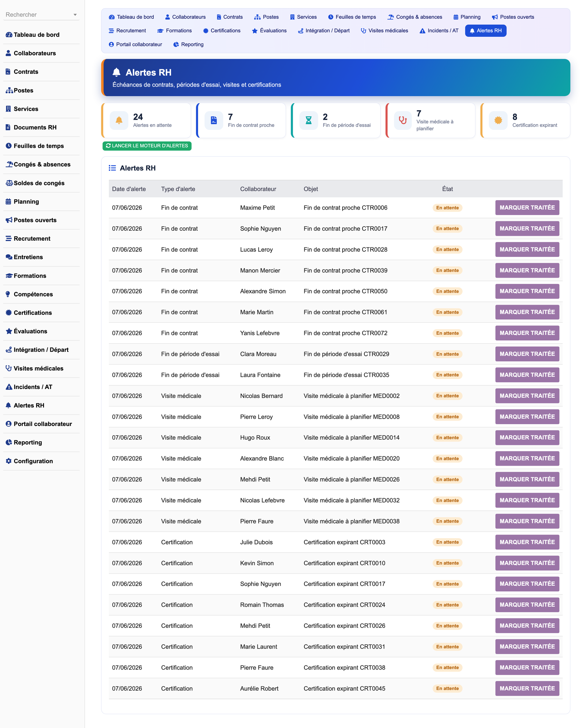Screen dimensions: 585x728
Task: Mark Maxime Petit CTR0006 alert as traitée
Action: point(527,207)
